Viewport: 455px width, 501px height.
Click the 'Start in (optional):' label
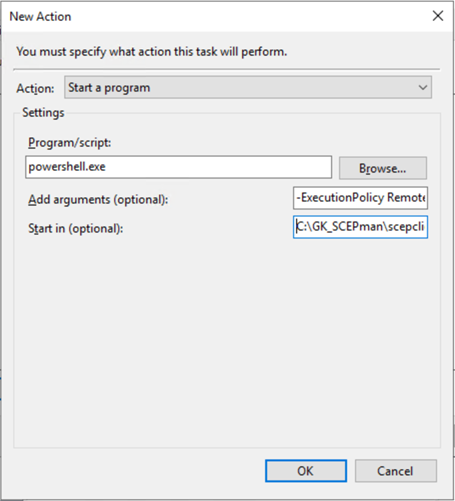coord(76,229)
